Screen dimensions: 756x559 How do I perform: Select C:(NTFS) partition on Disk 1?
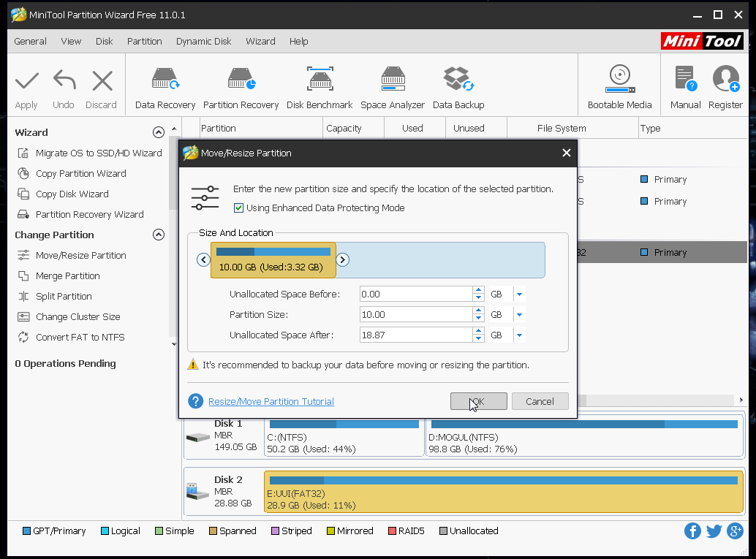tap(344, 437)
